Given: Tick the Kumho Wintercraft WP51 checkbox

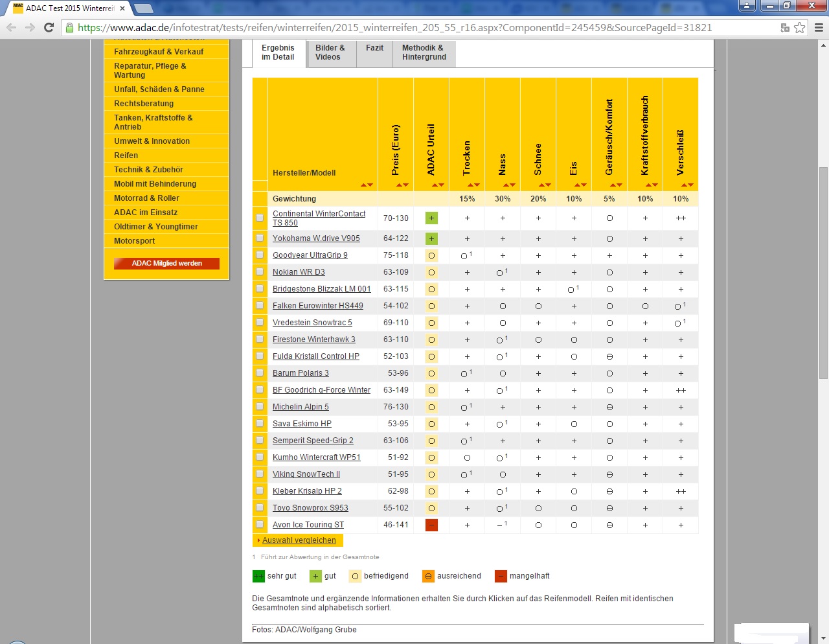Looking at the screenshot, I should (x=260, y=457).
